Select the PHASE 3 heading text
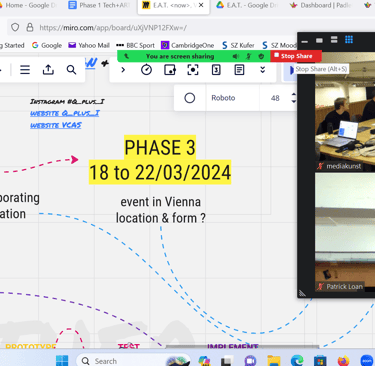Viewport: 375px width, 366px height. 160,147
